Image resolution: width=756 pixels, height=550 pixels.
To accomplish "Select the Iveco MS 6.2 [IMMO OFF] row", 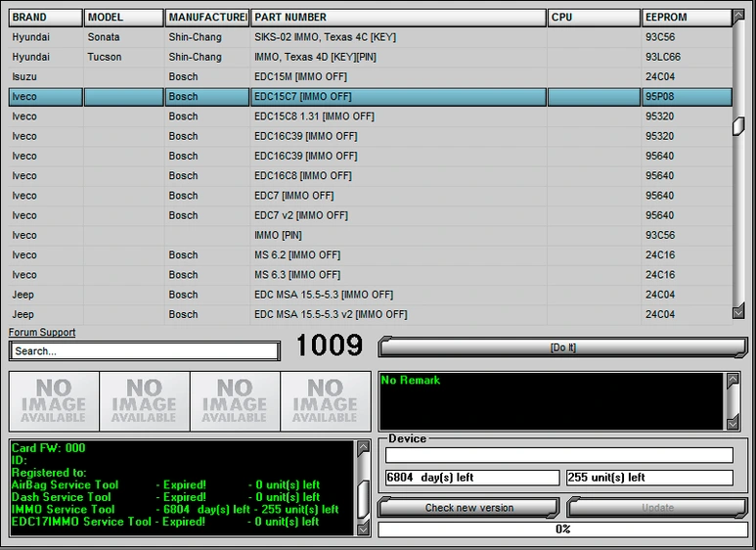I will coord(371,254).
